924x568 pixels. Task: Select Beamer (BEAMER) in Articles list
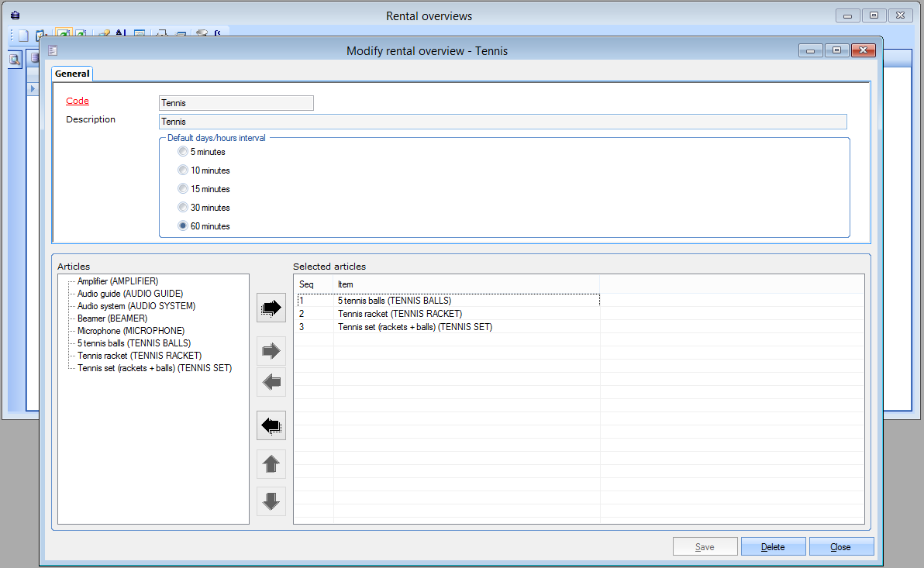pyautogui.click(x=112, y=318)
